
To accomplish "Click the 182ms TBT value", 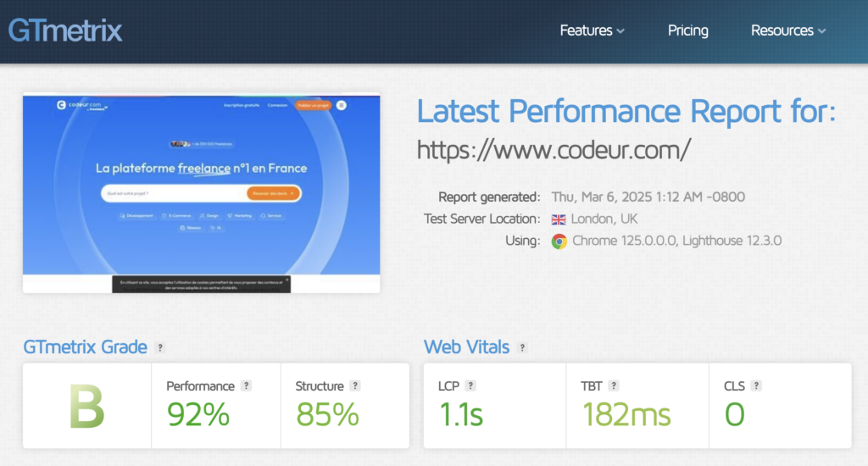I will point(626,414).
